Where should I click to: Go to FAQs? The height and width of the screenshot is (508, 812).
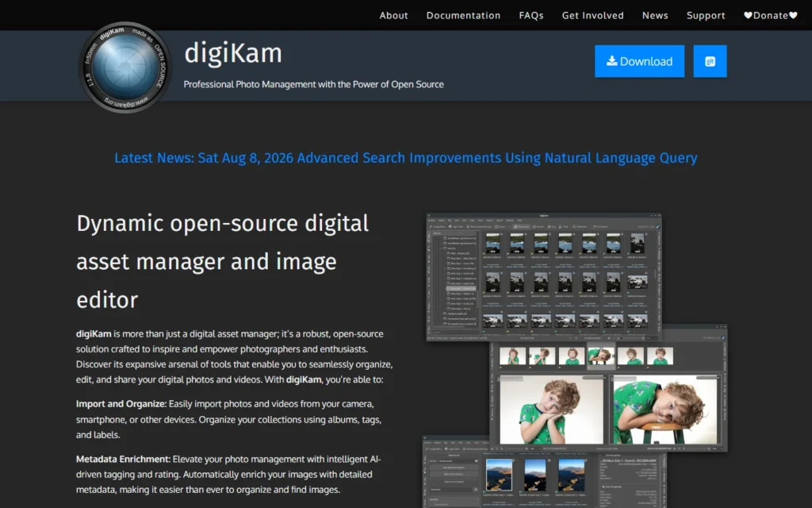tap(531, 16)
